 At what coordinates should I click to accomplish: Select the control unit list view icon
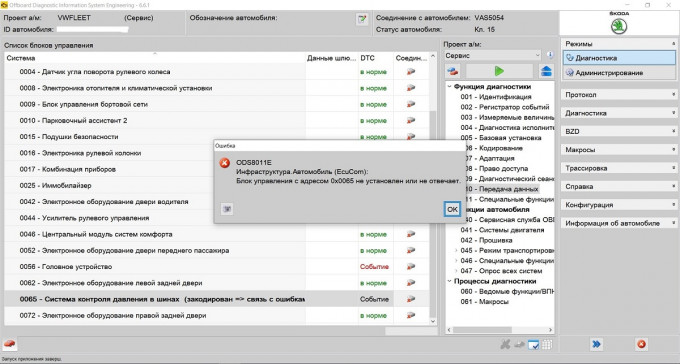pyautogui.click(x=533, y=344)
